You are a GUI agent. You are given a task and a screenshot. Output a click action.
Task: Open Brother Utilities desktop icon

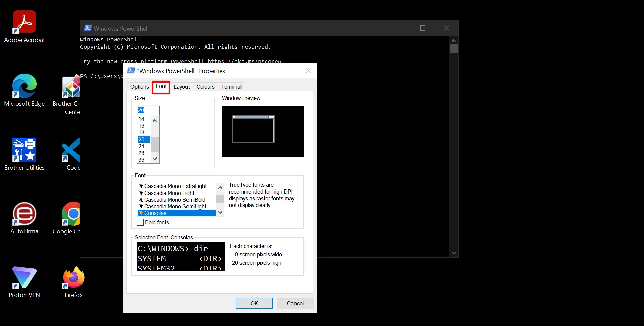coord(24,150)
